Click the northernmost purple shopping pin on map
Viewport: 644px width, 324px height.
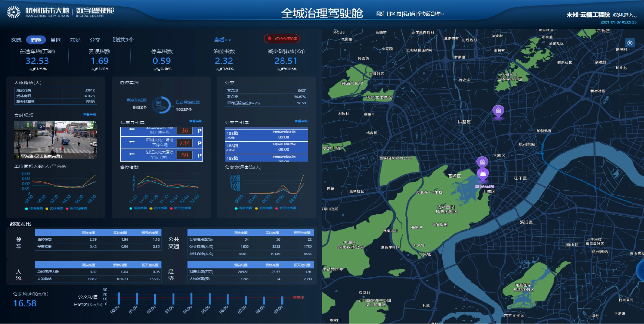pos(498,111)
